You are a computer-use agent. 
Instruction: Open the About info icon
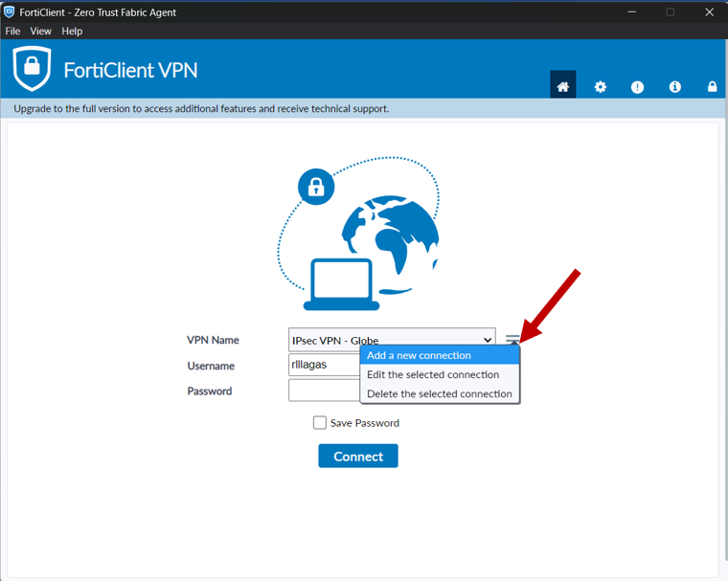(675, 87)
